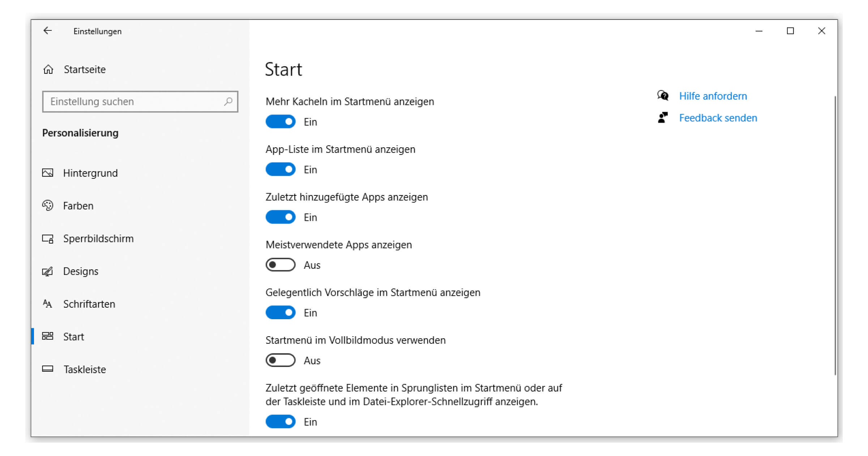Image resolution: width=868 pixels, height=456 pixels.
Task: Select the Hintergrund picture icon
Action: [x=47, y=173]
